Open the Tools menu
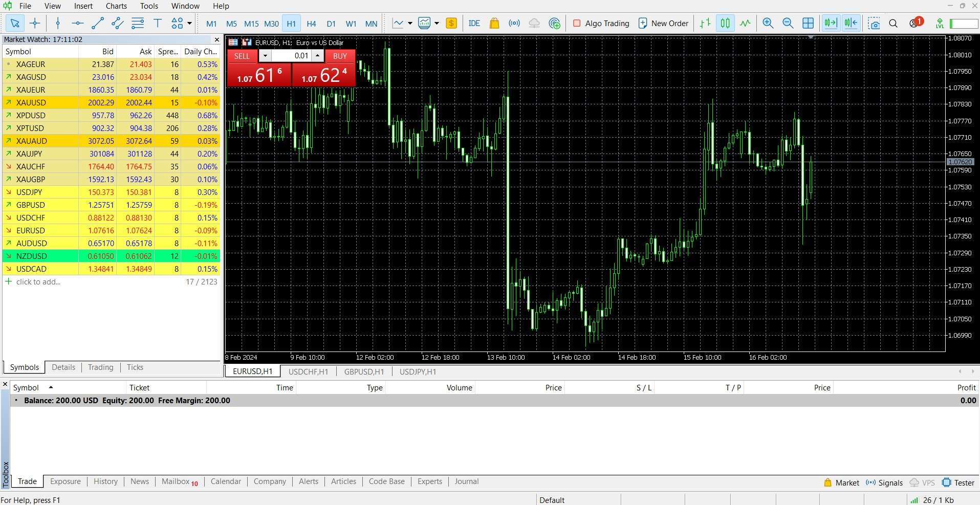This screenshot has width=980, height=505. click(x=149, y=6)
